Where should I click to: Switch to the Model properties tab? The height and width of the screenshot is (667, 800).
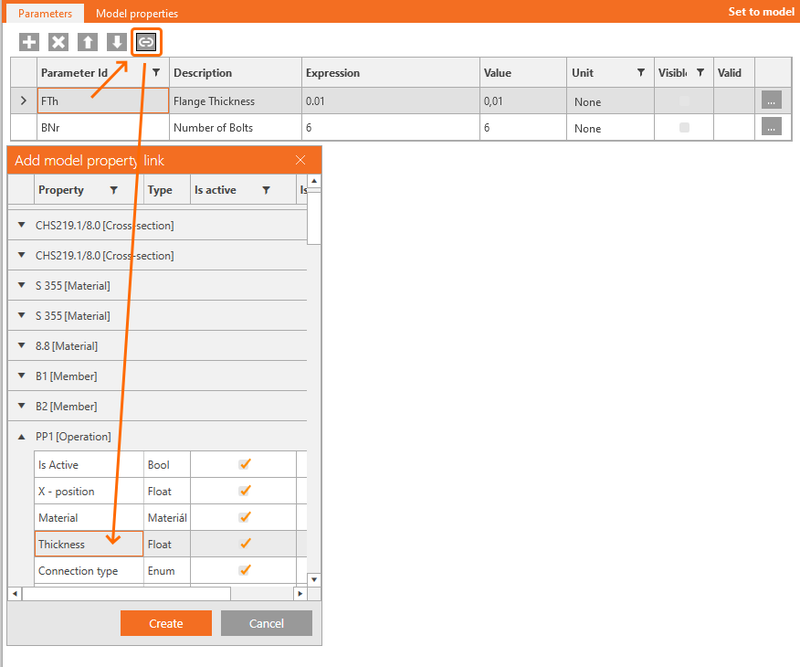tap(138, 12)
